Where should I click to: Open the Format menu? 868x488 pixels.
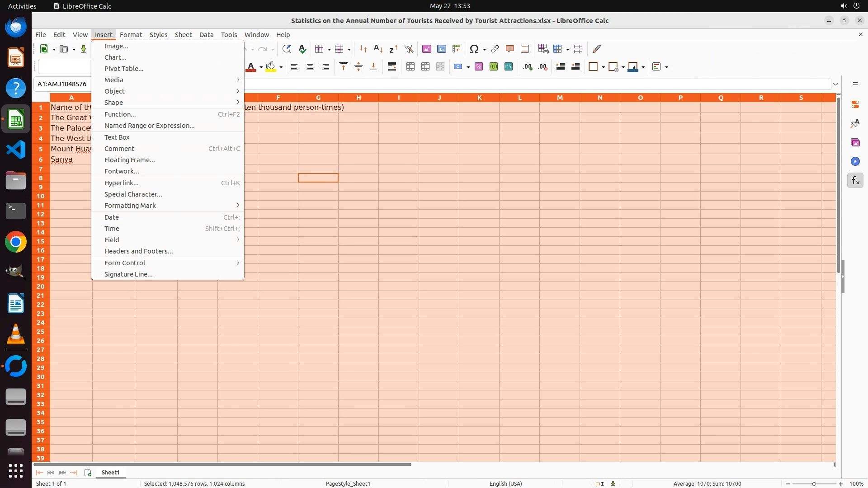point(131,35)
